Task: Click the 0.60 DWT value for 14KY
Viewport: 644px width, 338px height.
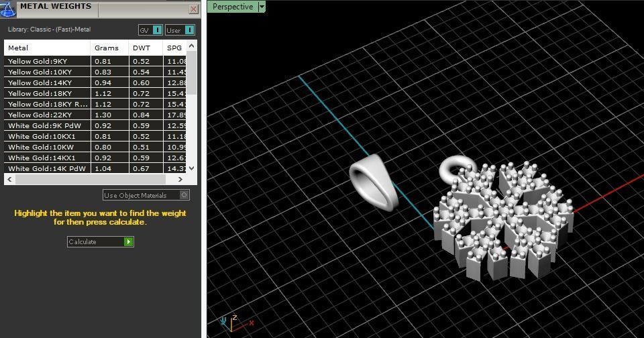Action: (x=142, y=82)
